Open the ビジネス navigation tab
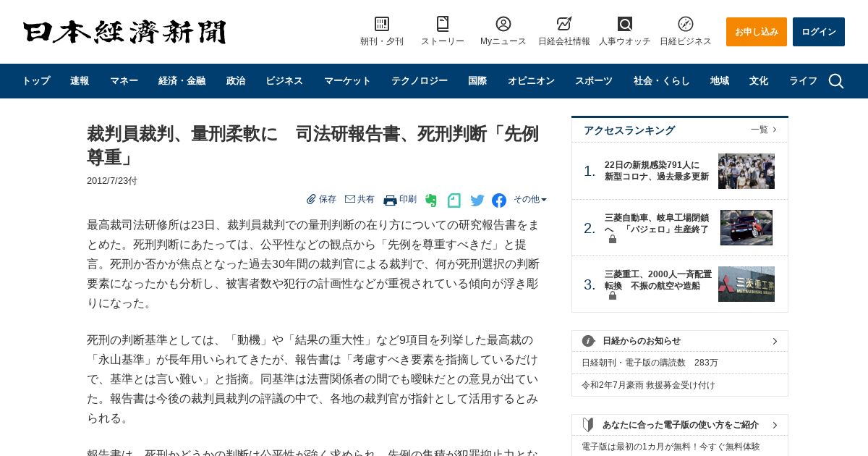Viewport: 868px width, 456px height. 284,81
